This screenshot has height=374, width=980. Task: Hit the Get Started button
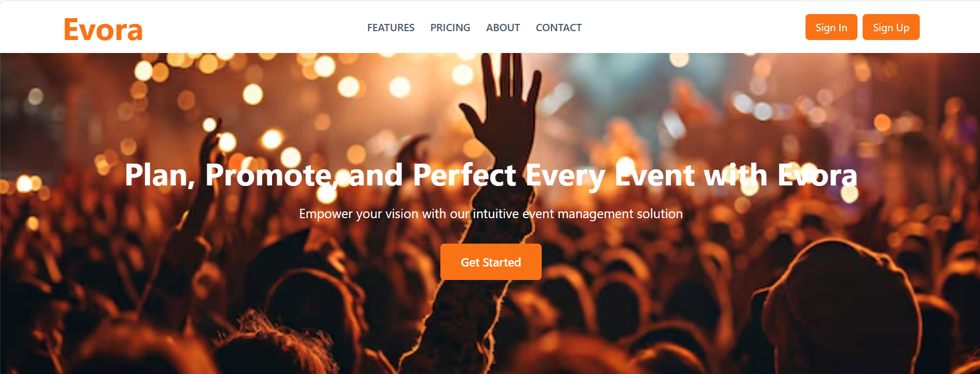coord(491,262)
